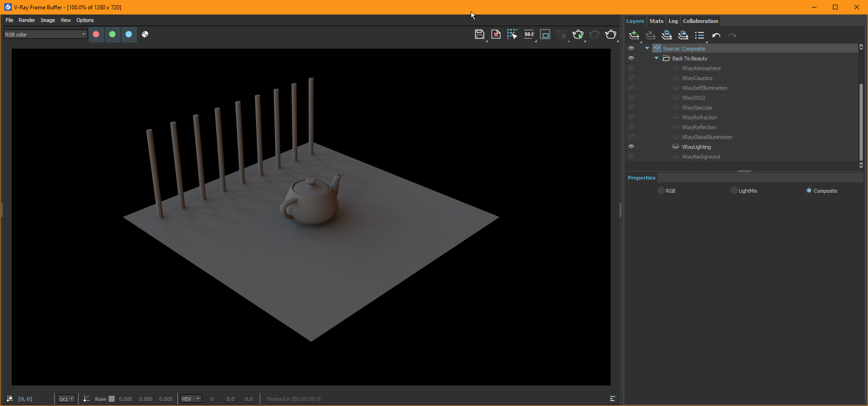The height and width of the screenshot is (406, 868).
Task: Click the Back To Beauty folder icon
Action: tap(666, 58)
